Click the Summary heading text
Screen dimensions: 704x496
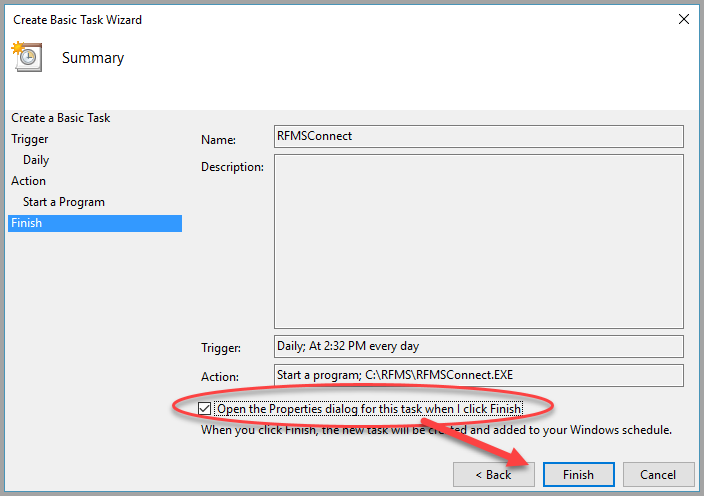pyautogui.click(x=93, y=58)
